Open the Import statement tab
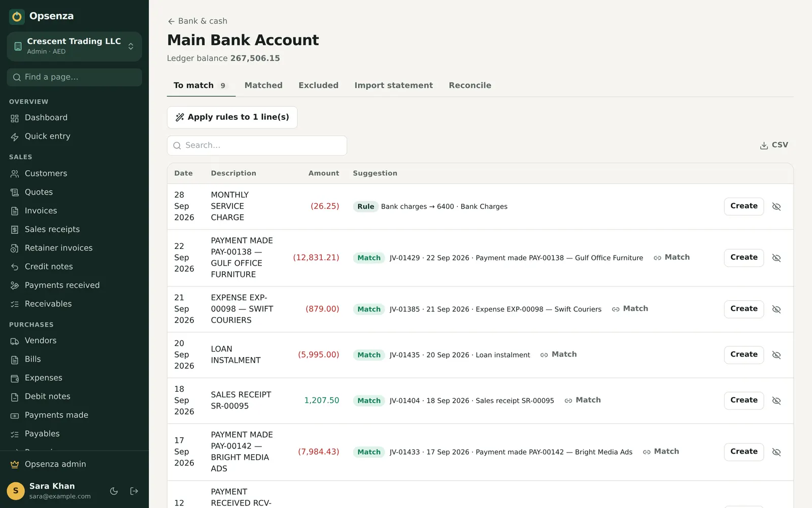The image size is (812, 508). point(393,85)
